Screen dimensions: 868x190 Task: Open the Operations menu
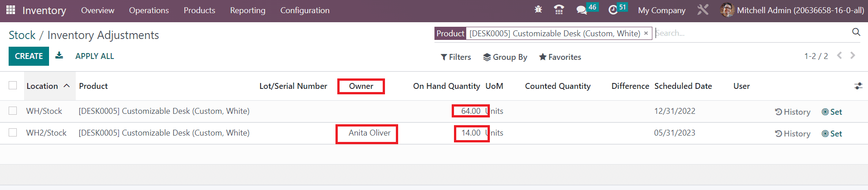149,10
